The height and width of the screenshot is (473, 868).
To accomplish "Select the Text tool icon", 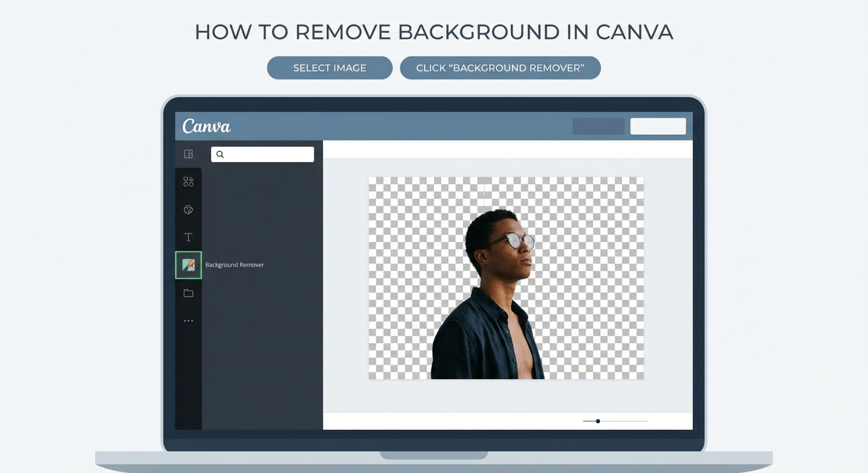I will tap(189, 237).
